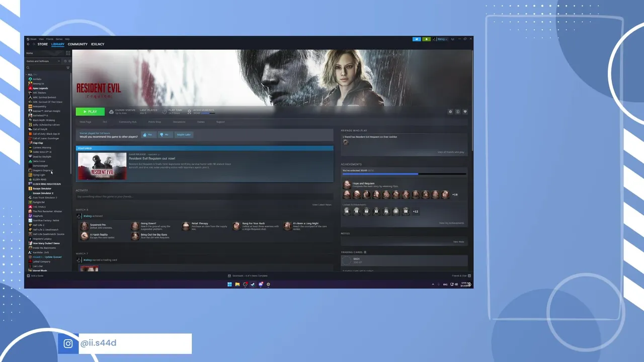Add game to favorites heart icon

click(x=465, y=112)
